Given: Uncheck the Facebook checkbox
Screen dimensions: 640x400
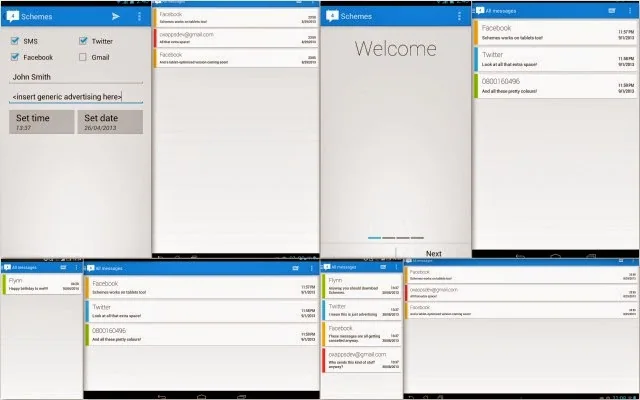Looking at the screenshot, I should pyautogui.click(x=15, y=57).
